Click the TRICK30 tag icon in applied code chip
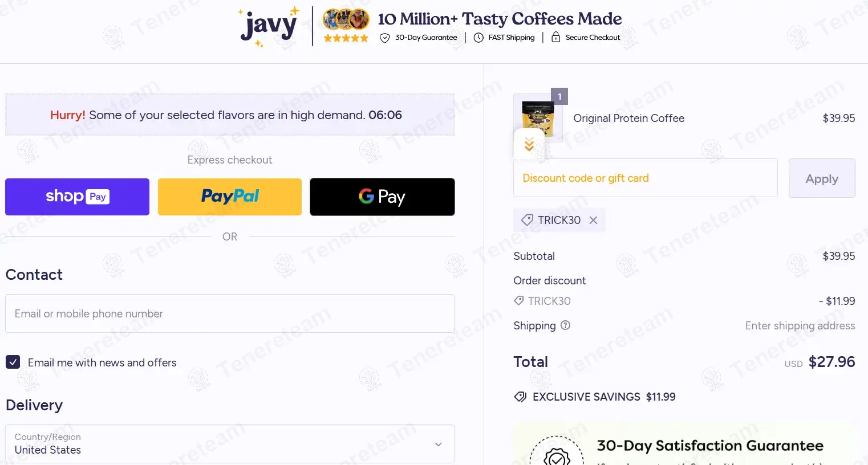868x465 pixels. [527, 220]
